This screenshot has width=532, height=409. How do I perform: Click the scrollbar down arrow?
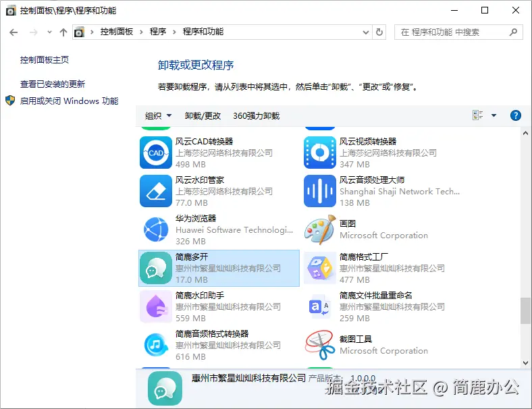[x=525, y=363]
